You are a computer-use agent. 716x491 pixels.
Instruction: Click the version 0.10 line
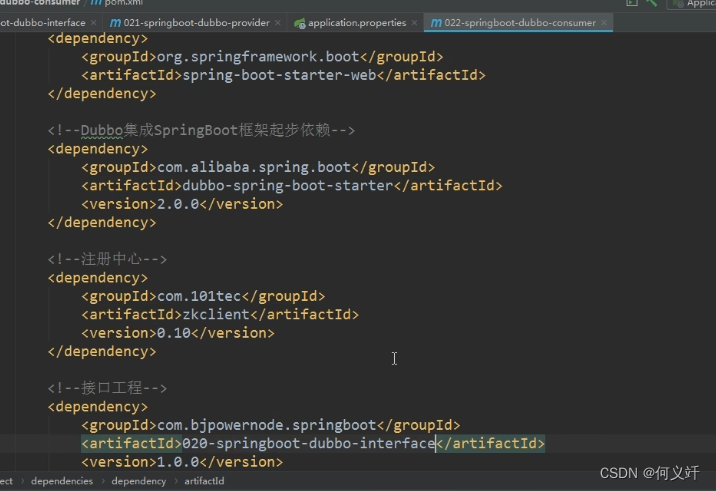tap(178, 333)
